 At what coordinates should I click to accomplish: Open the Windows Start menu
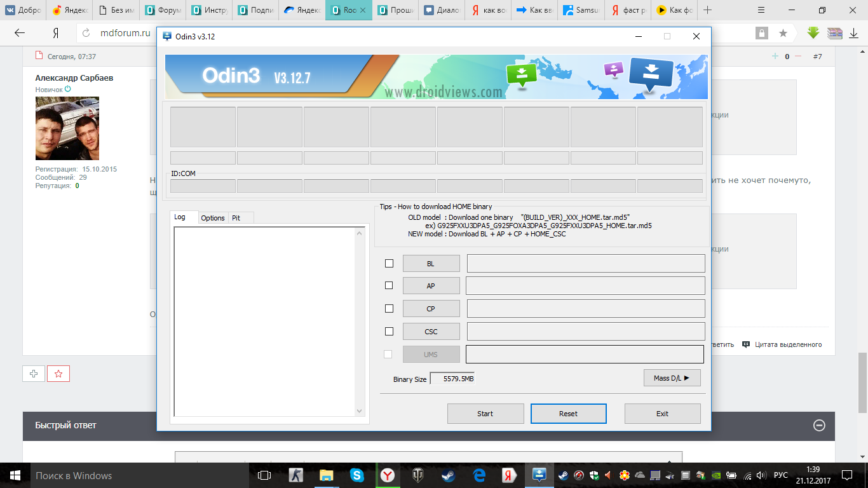15,475
